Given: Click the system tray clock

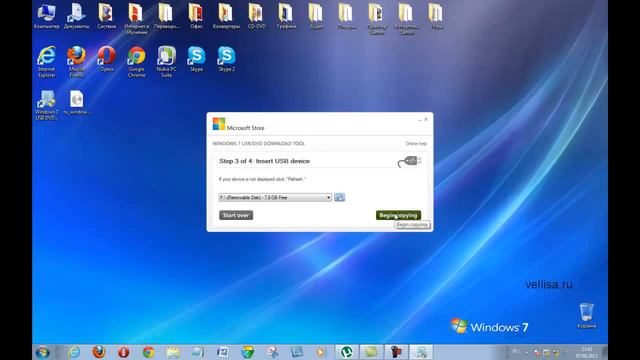Looking at the screenshot, I should (587, 352).
